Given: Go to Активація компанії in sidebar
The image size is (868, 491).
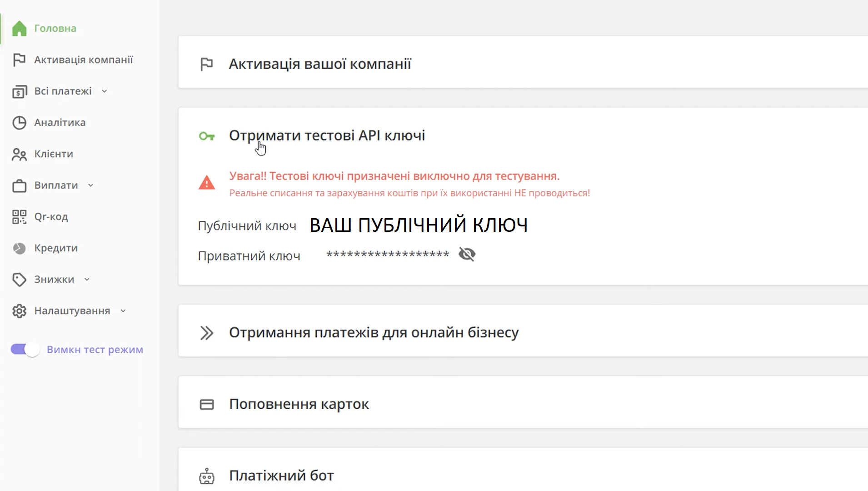Looking at the screenshot, I should tap(83, 60).
